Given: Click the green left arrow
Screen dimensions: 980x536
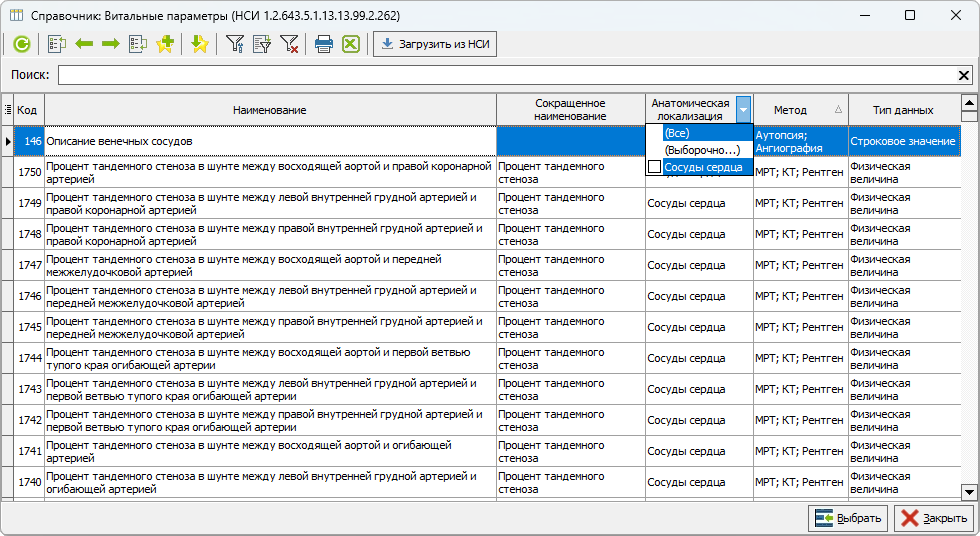Looking at the screenshot, I should (84, 44).
